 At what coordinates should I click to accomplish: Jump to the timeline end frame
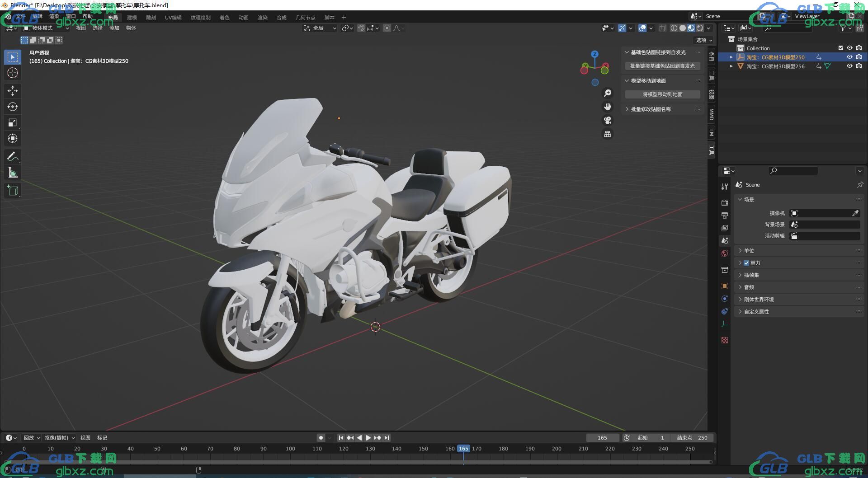(387, 438)
